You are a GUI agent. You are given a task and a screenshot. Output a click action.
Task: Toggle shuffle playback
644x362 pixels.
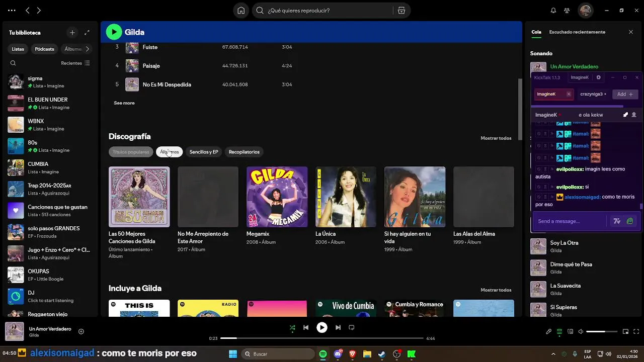[292, 327]
